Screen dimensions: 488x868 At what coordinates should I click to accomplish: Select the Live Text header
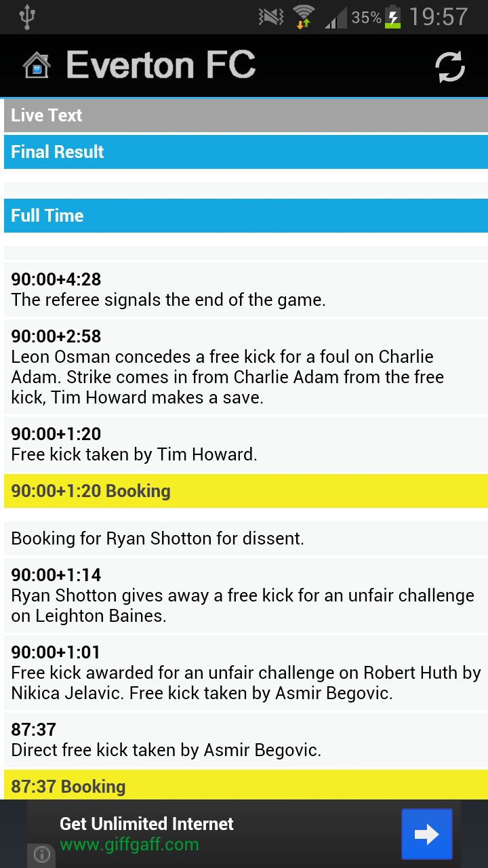pos(246,115)
